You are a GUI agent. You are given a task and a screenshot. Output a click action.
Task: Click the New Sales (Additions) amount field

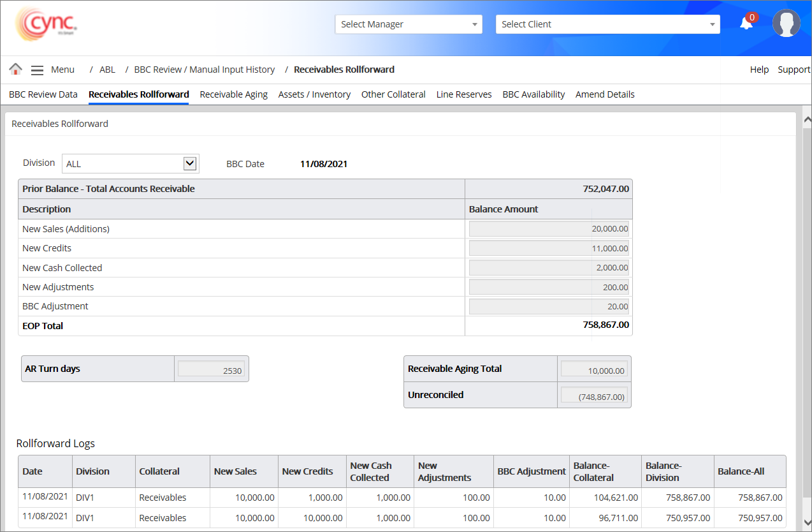click(x=549, y=229)
